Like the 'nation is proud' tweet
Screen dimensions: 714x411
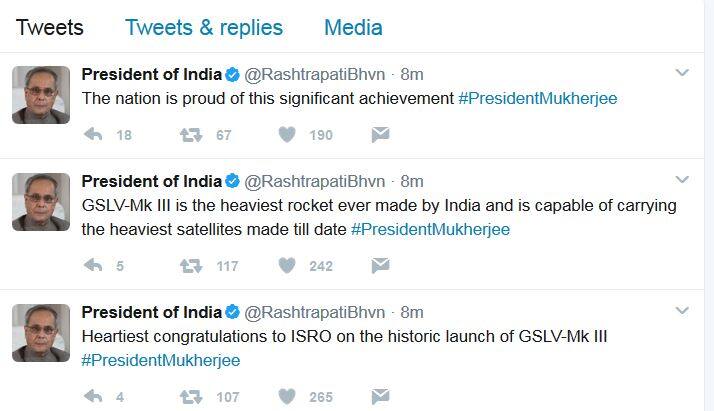pyautogui.click(x=287, y=135)
